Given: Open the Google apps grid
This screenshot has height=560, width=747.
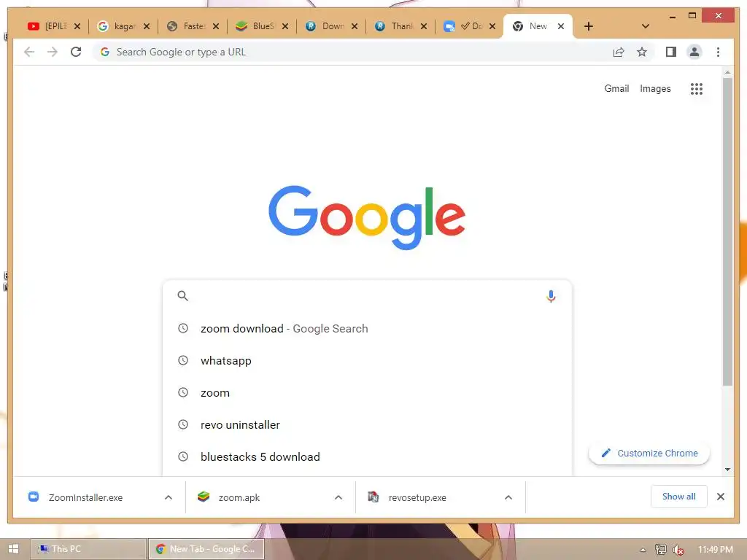Looking at the screenshot, I should click(696, 88).
